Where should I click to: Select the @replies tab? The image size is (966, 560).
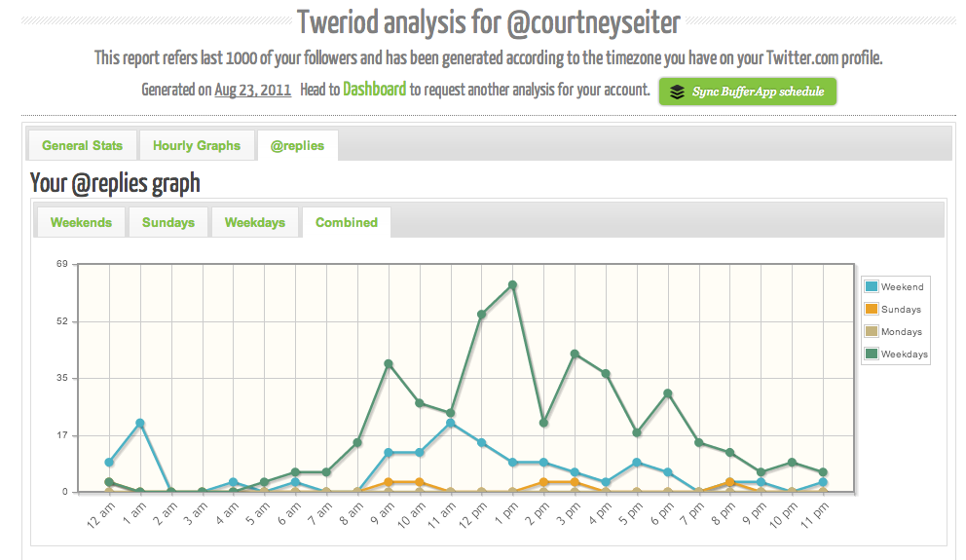point(297,145)
